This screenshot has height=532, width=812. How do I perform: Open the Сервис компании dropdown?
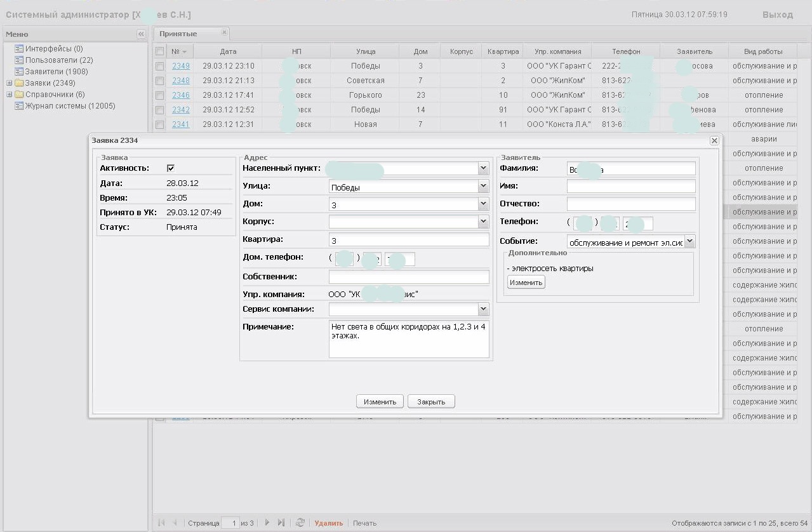pyautogui.click(x=484, y=309)
